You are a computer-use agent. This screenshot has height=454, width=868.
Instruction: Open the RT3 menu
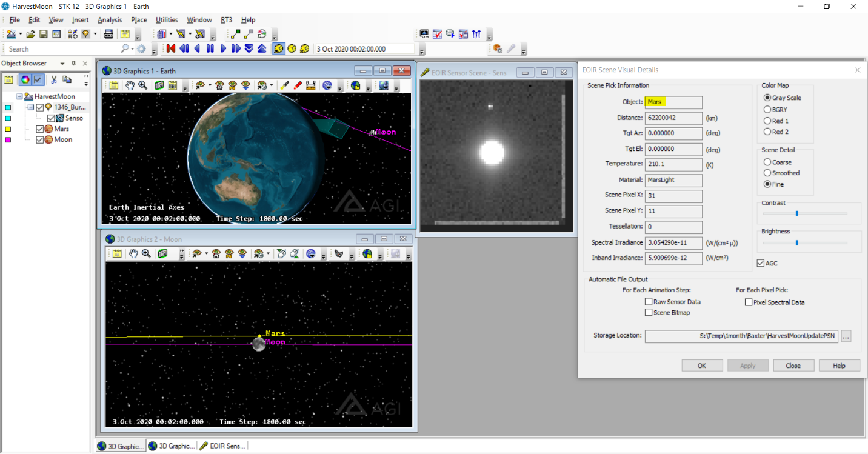[x=226, y=20]
